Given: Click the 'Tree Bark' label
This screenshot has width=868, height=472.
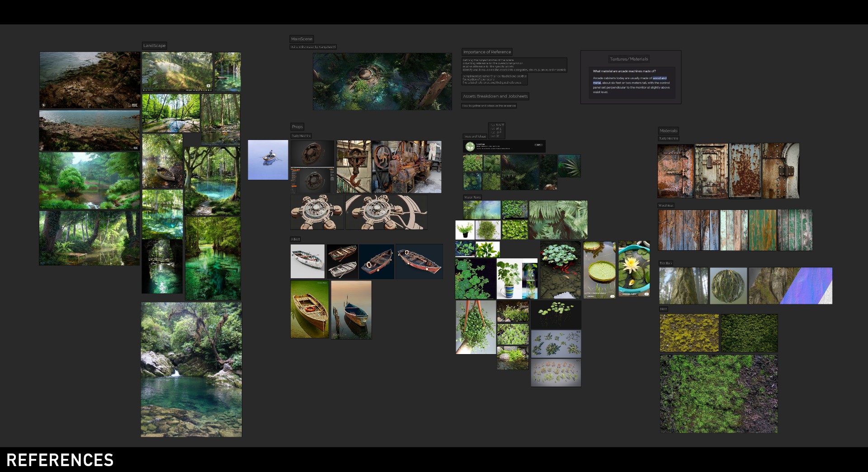Looking at the screenshot, I should (666, 262).
